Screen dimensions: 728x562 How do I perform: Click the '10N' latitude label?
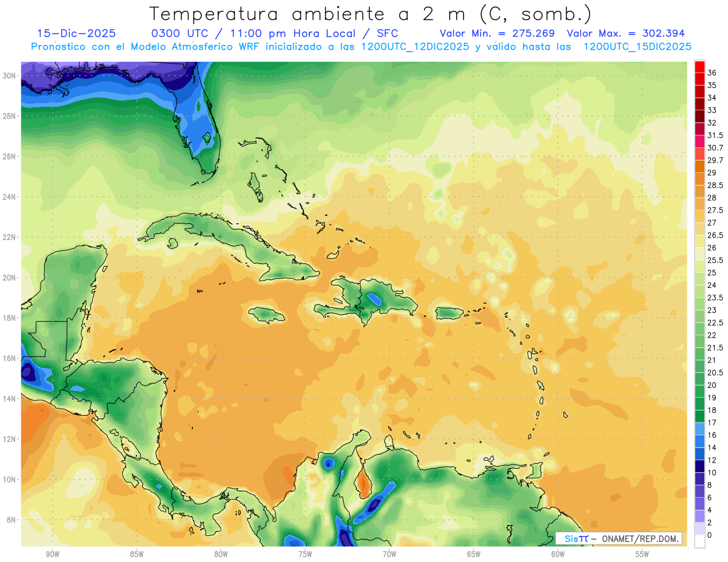tap(10, 480)
